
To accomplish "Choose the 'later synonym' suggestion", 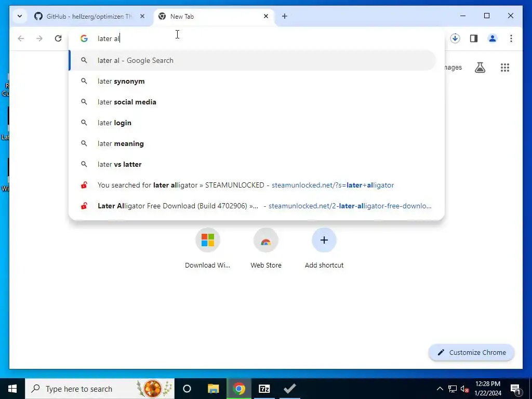I will [x=253, y=81].
